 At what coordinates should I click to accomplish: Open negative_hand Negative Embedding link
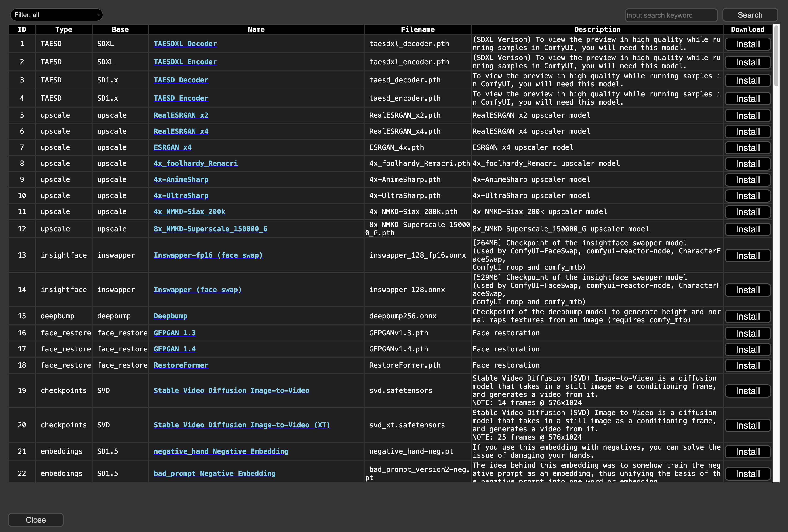[x=221, y=451]
